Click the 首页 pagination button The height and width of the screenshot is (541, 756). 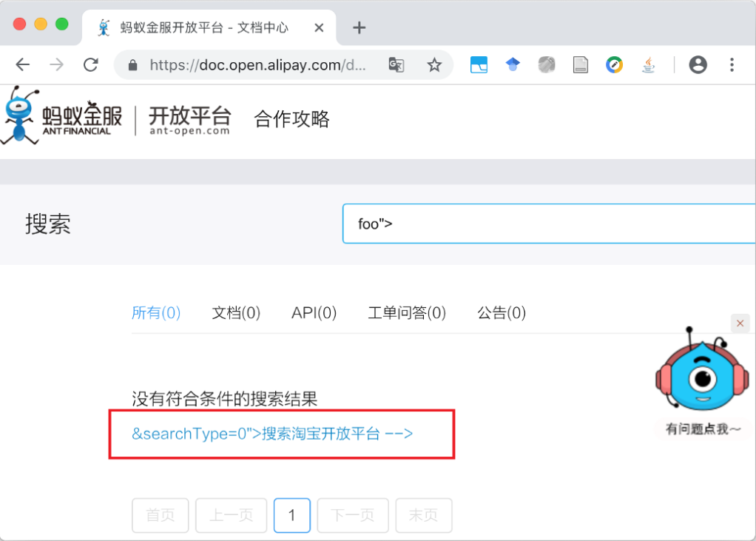[160, 515]
